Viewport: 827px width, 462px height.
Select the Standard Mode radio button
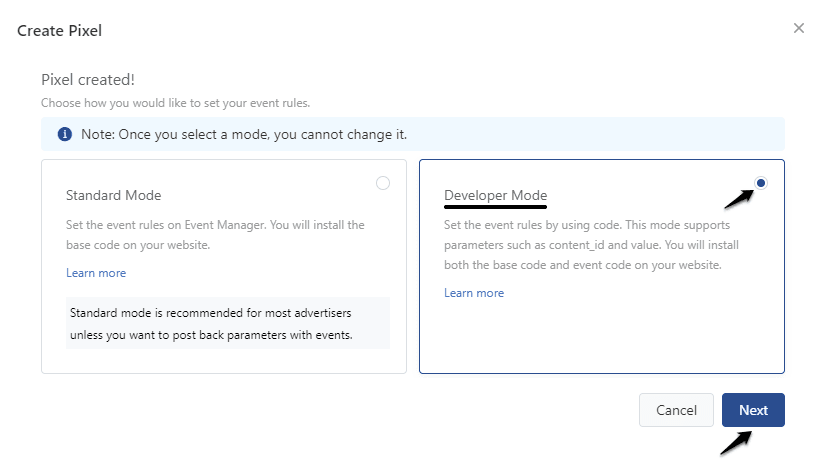point(383,183)
